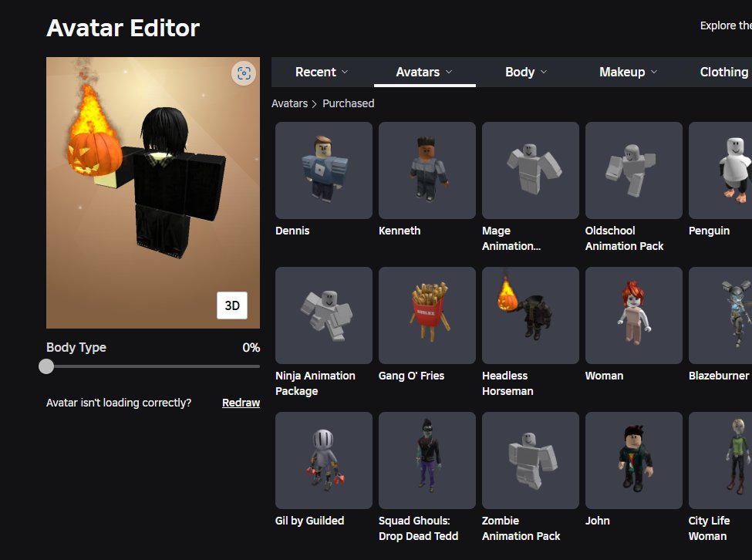This screenshot has height=560, width=752.
Task: Open the Recent tab
Action: click(322, 72)
